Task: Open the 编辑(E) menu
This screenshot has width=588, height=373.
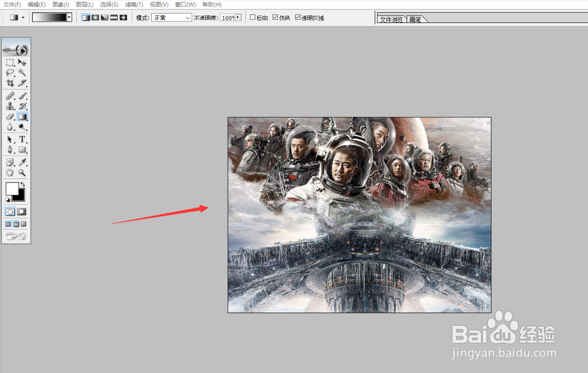Action: [x=37, y=4]
